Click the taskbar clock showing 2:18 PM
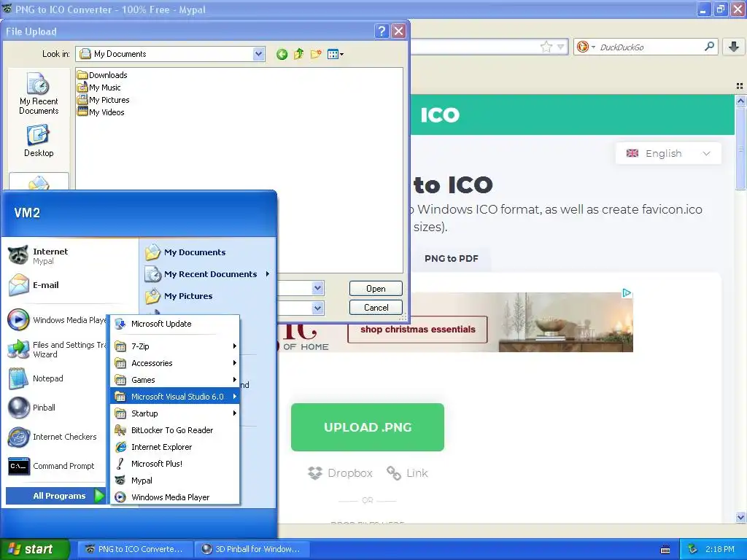 720,549
